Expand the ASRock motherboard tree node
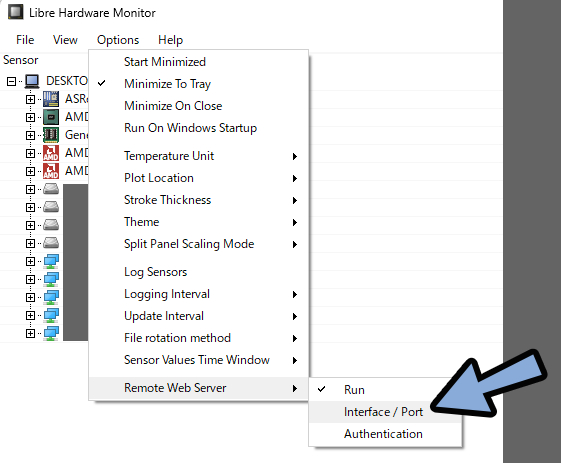This screenshot has width=561, height=463. click(x=30, y=99)
